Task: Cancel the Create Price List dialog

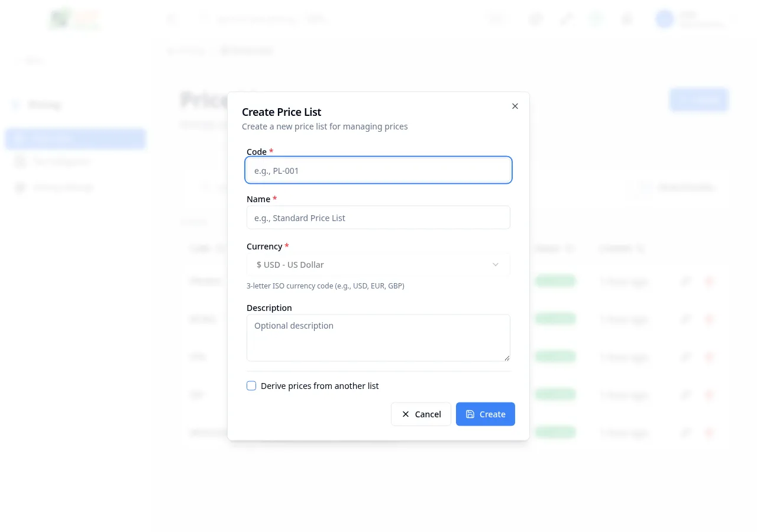Action: 421,414
